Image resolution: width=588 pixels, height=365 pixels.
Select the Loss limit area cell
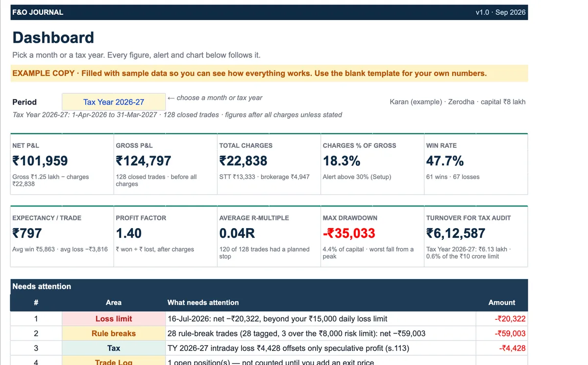[114, 319]
